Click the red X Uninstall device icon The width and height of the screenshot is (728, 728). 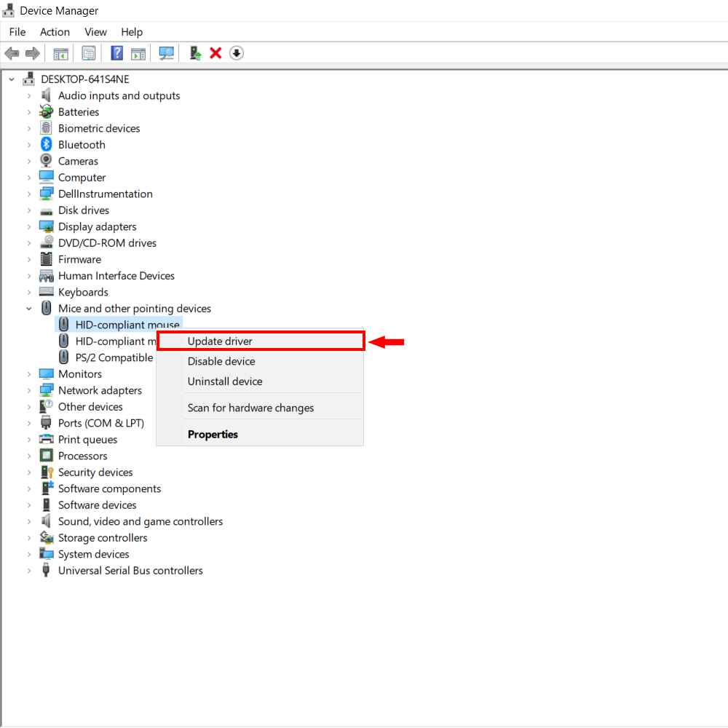pyautogui.click(x=216, y=52)
